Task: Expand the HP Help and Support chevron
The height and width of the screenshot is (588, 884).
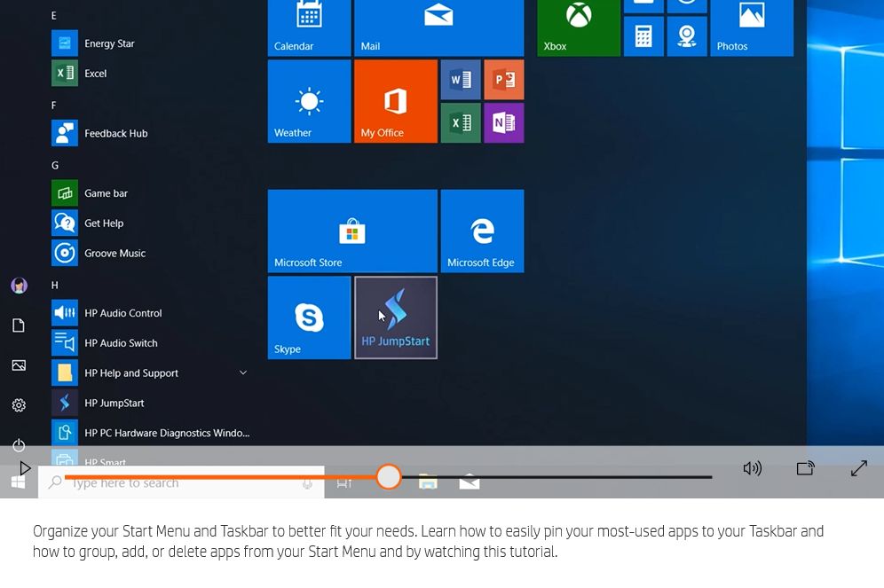Action: click(243, 372)
